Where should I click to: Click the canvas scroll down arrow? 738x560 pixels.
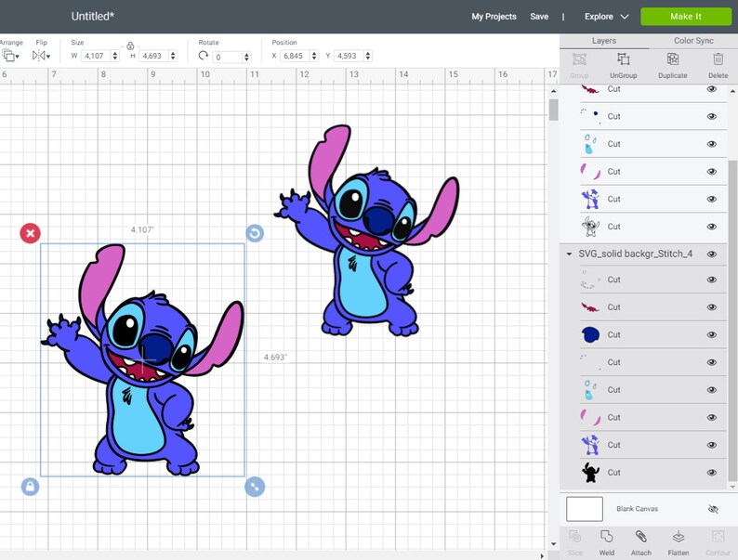554,544
